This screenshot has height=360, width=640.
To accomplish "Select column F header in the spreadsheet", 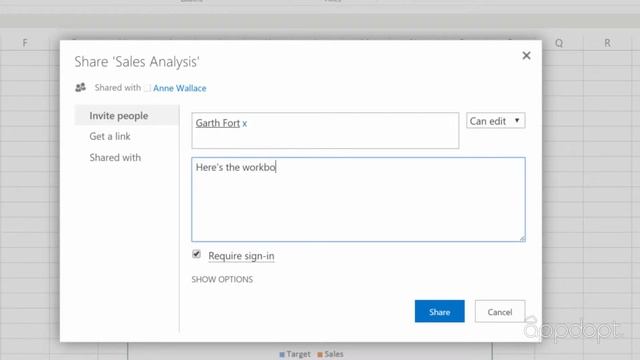I will 25,43.
